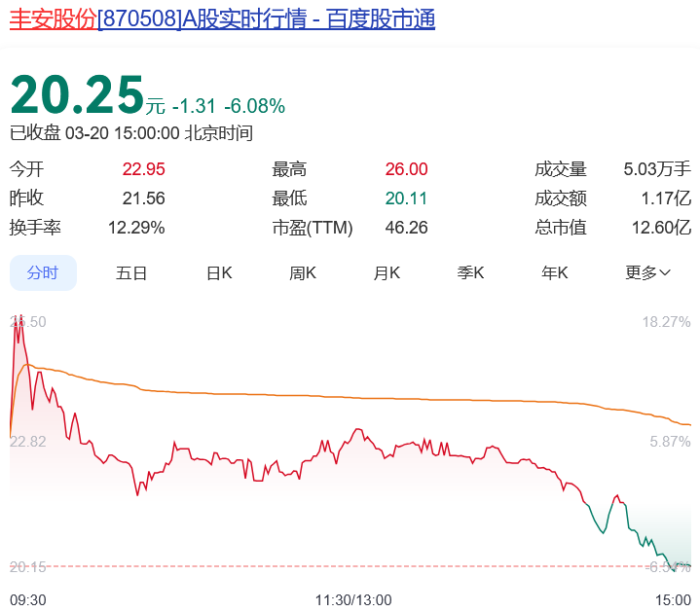The image size is (700, 612).
Task: Click the 最高 value 26.00
Action: (406, 169)
